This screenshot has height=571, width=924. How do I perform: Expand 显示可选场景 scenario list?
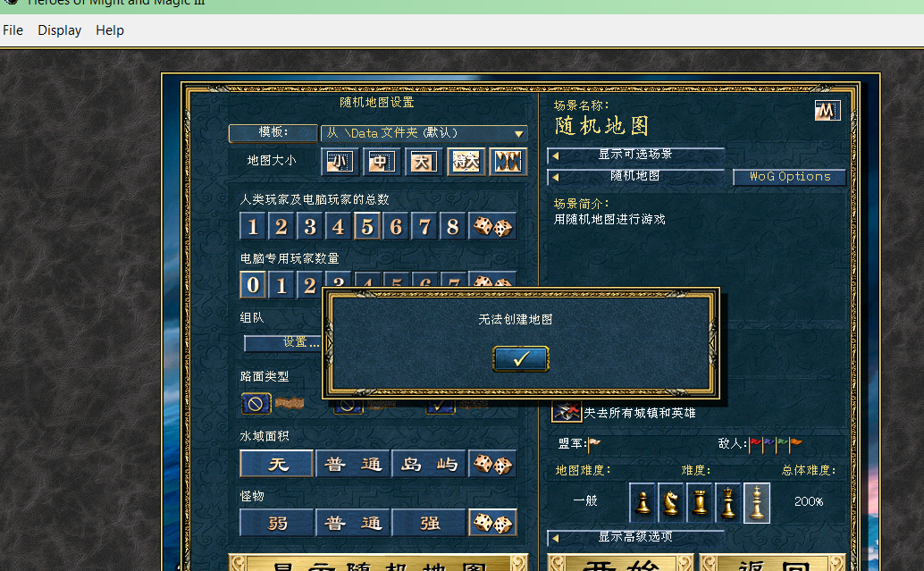(635, 155)
